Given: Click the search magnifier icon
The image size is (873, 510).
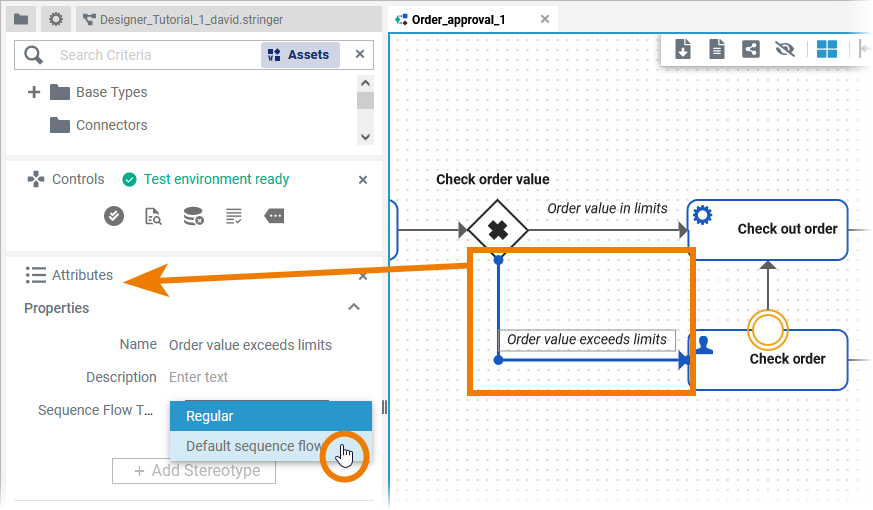Looking at the screenshot, I should [x=33, y=55].
